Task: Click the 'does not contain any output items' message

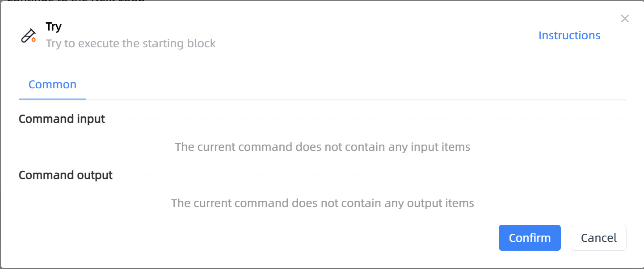Action: [322, 203]
